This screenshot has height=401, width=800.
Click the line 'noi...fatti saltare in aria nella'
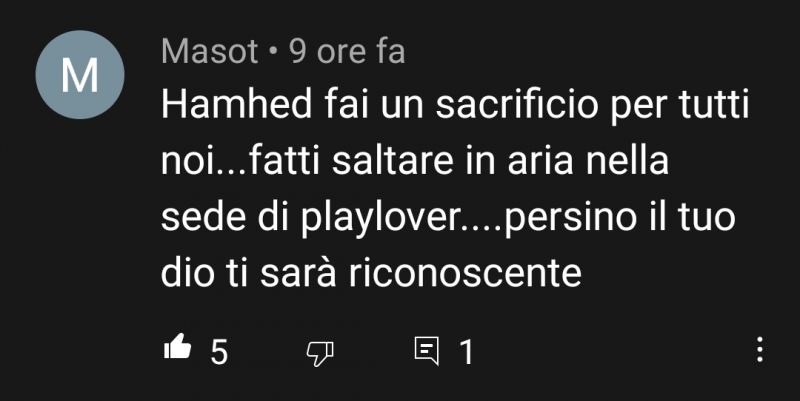tap(415, 161)
